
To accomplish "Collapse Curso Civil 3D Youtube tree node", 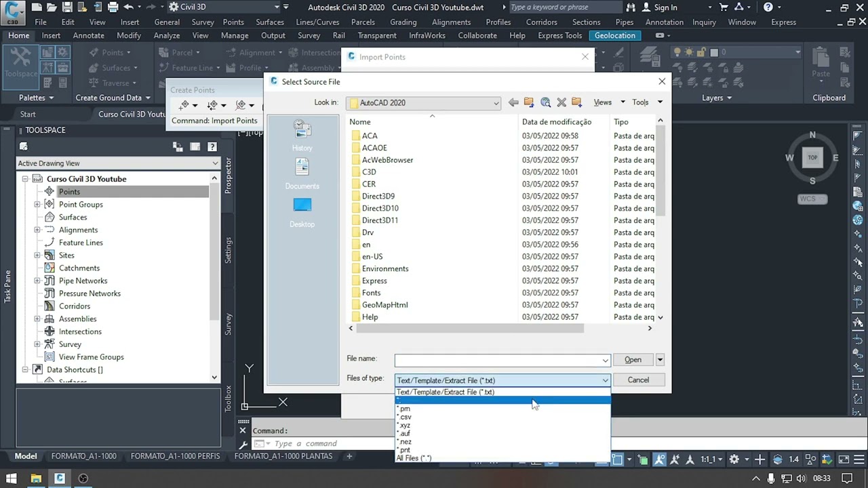I will click(x=25, y=179).
